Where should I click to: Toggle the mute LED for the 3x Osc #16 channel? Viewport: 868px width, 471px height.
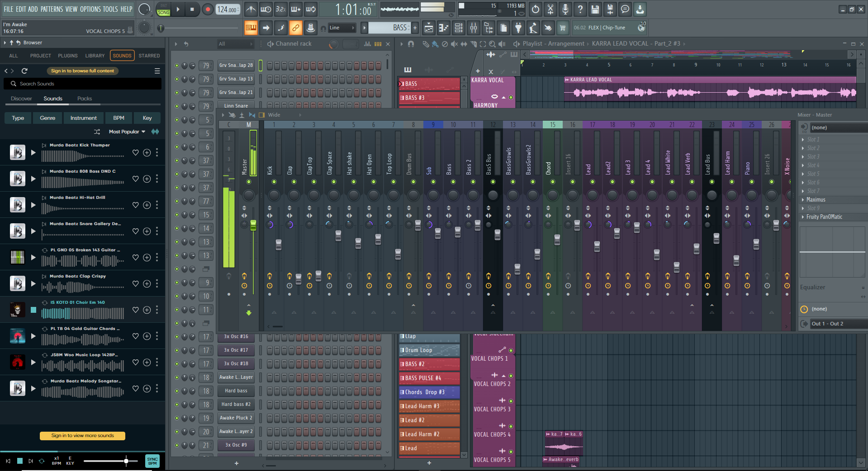click(176, 337)
